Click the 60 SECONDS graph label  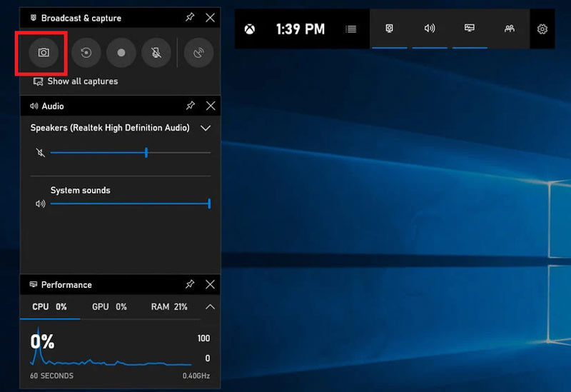tap(51, 376)
